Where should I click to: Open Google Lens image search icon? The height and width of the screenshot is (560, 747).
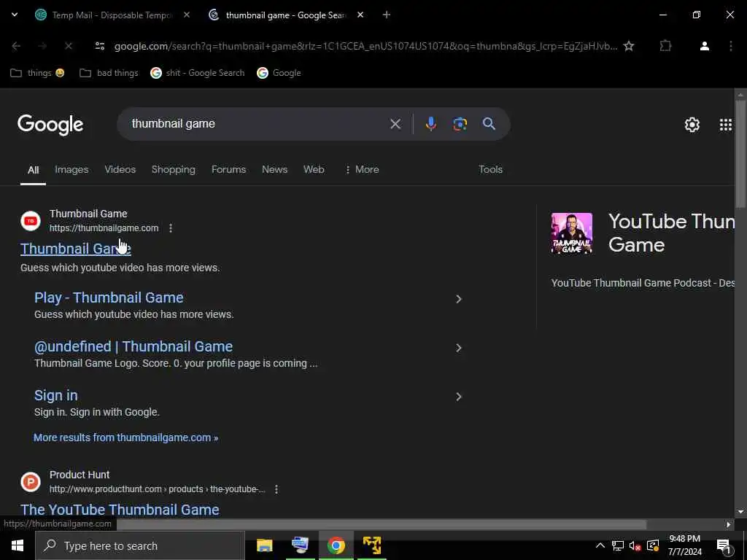pos(460,124)
